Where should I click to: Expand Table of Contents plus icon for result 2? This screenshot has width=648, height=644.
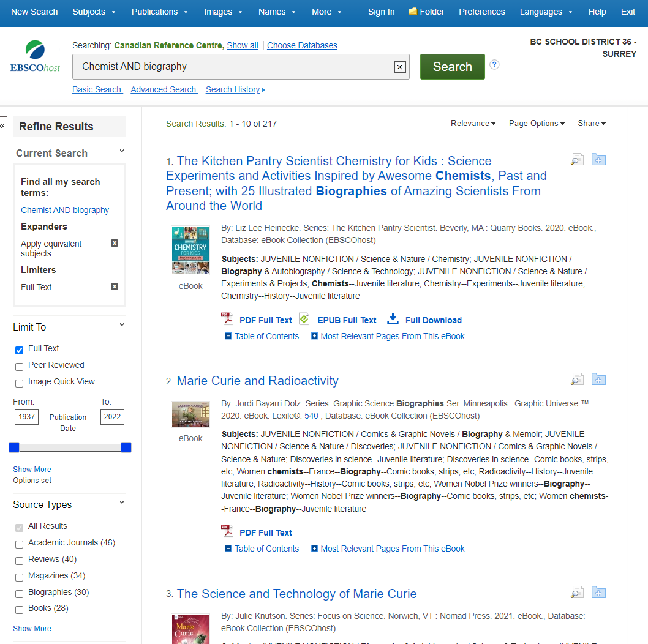click(x=228, y=548)
